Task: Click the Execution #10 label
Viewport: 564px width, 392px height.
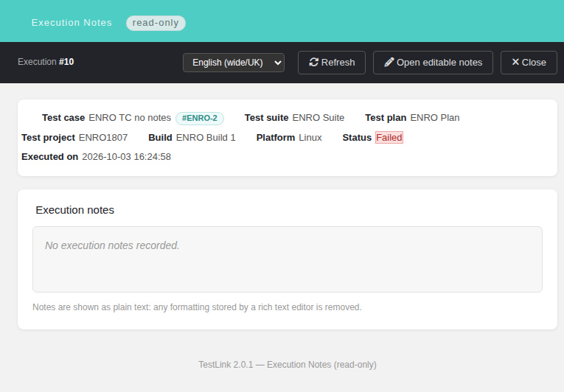Action: (46, 62)
